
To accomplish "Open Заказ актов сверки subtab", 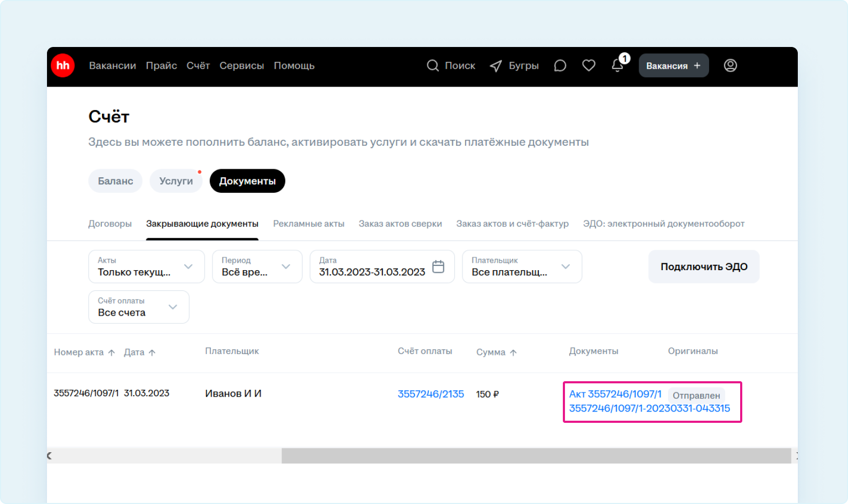I will click(x=400, y=224).
